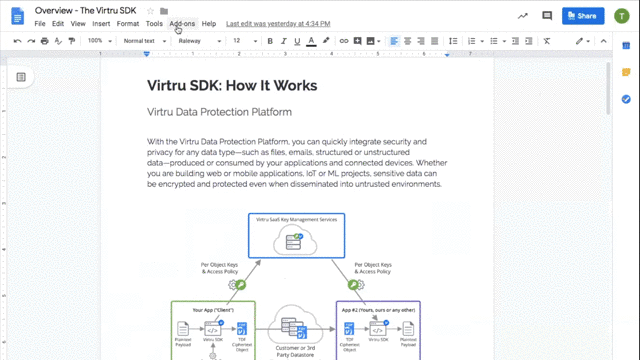The height and width of the screenshot is (360, 640).
Task: Open the File menu
Action: (x=40, y=24)
